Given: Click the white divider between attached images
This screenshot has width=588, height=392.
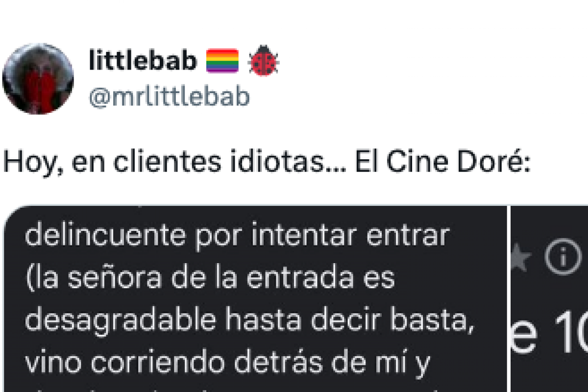Looking at the screenshot, I should coord(509,299).
